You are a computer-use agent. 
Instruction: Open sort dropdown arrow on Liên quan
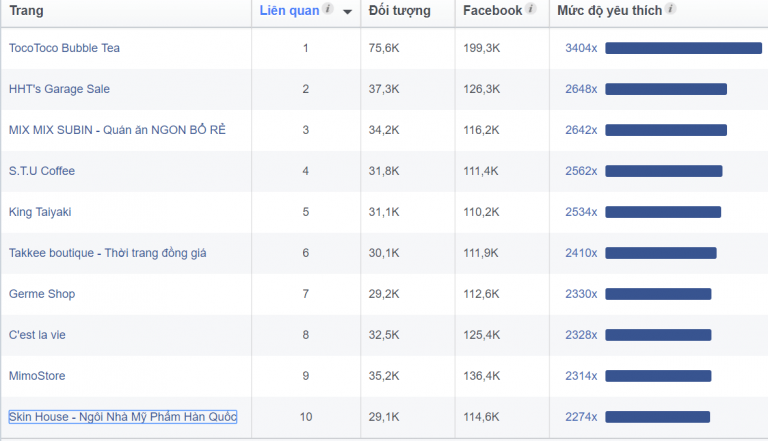click(347, 12)
